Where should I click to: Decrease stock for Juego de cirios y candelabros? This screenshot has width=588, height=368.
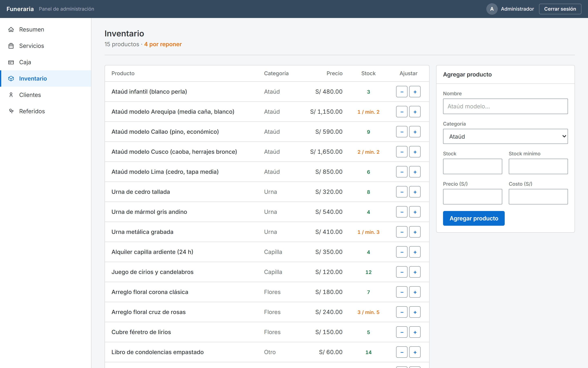pos(402,272)
